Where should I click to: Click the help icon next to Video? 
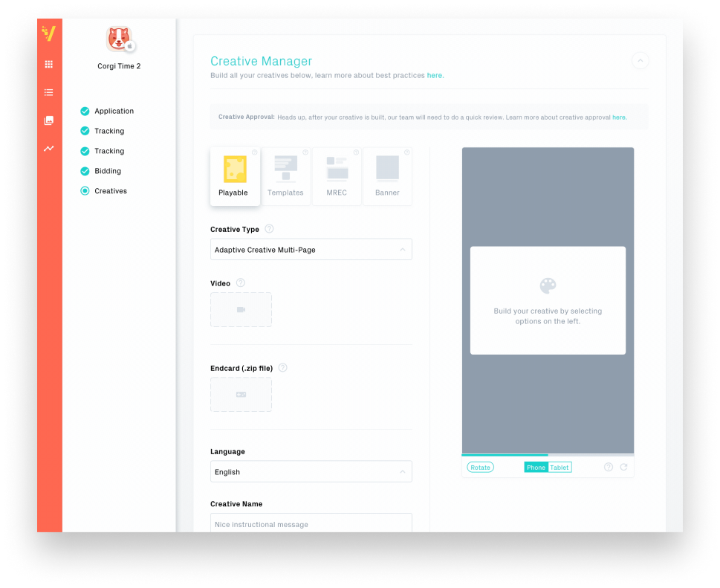(x=241, y=283)
